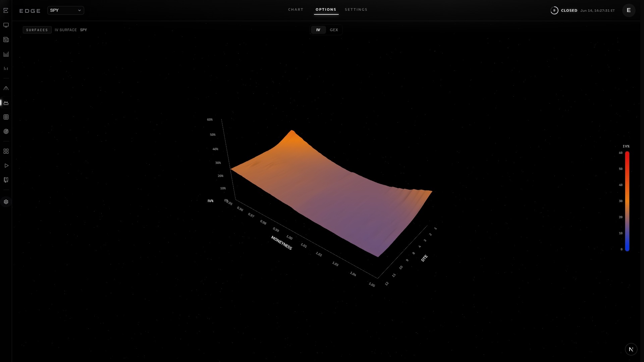
Task: Open the SPY symbol dropdown
Action: pyautogui.click(x=66, y=10)
